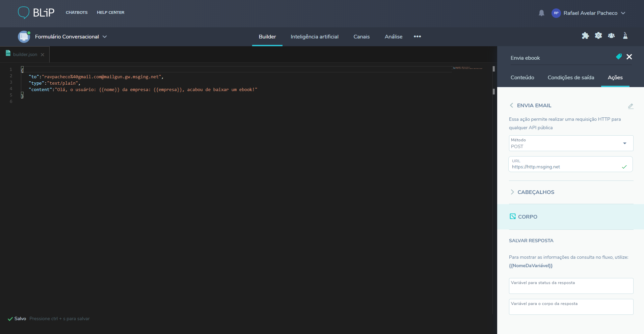
Task: Click the green URL validation checkmark
Action: pos(624,167)
